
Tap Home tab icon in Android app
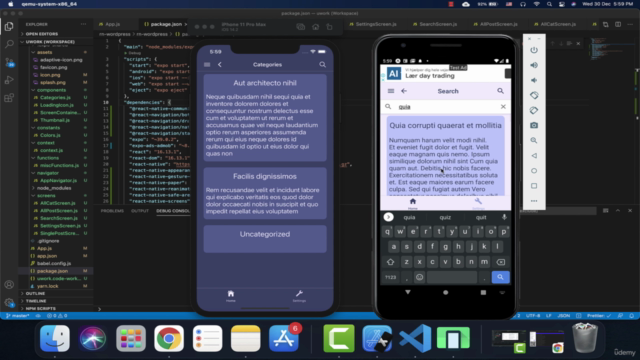(x=413, y=203)
